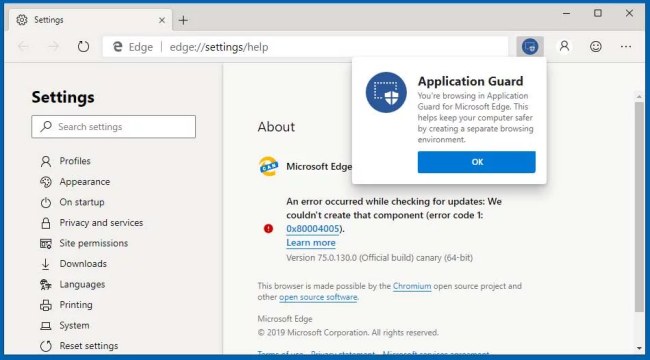The image size is (650, 360).
Task: Open Site permissions section
Action: pos(93,243)
